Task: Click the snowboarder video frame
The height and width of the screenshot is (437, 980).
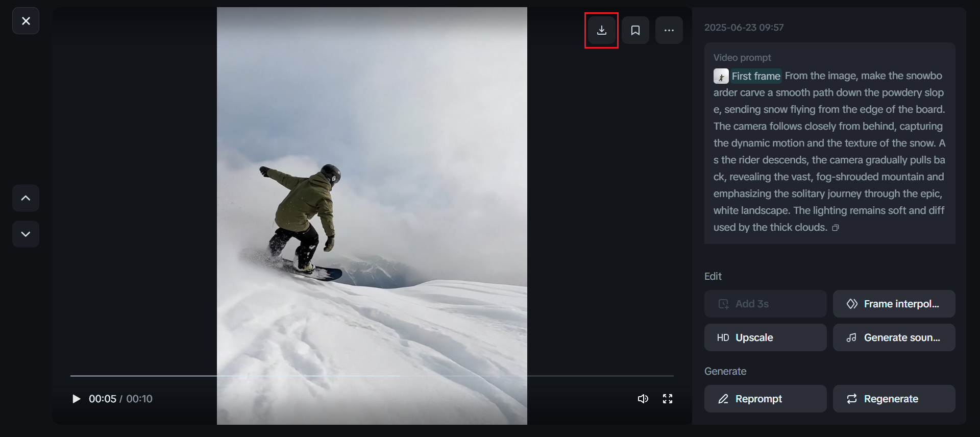Action: click(x=372, y=216)
